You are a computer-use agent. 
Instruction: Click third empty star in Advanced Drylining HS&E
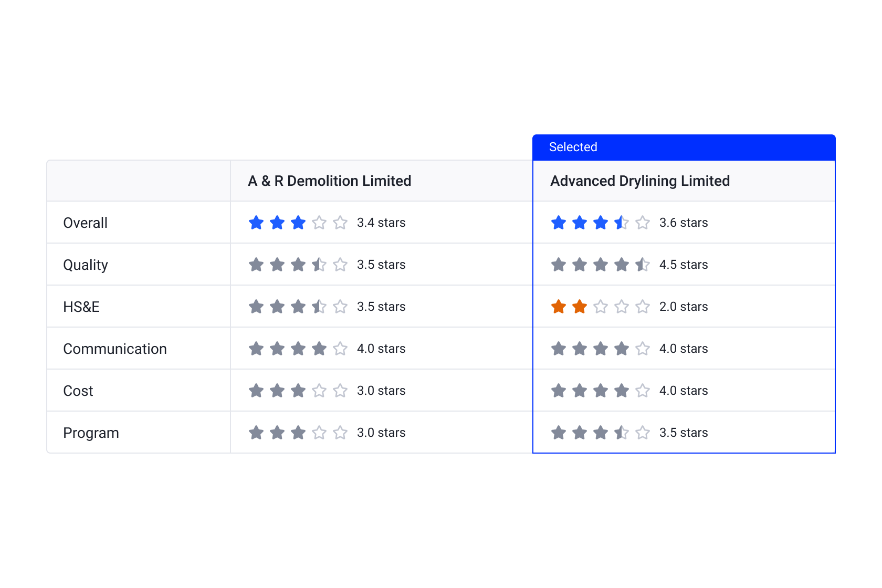point(601,307)
